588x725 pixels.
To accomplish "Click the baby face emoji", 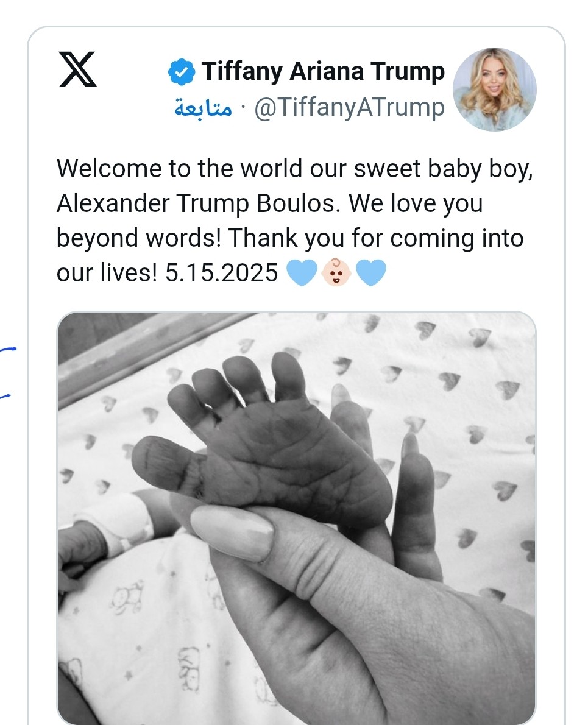I will (336, 273).
